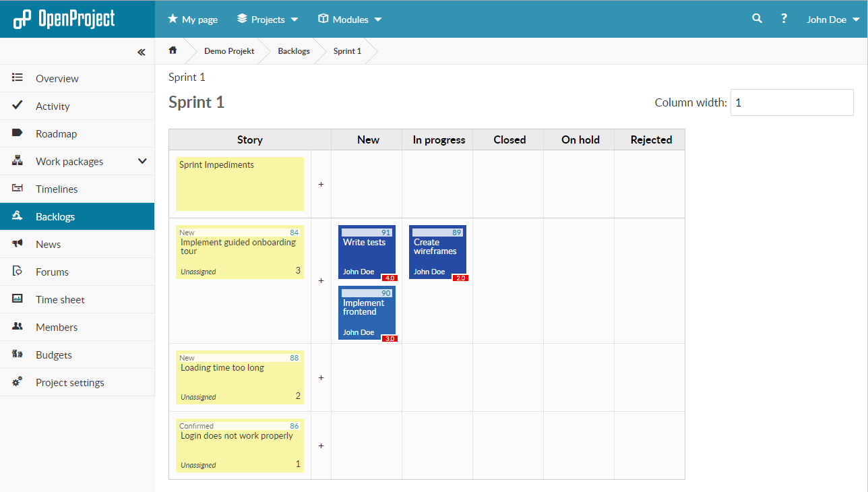Click the Project settings gears icon
This screenshot has height=492, width=868.
click(18, 382)
